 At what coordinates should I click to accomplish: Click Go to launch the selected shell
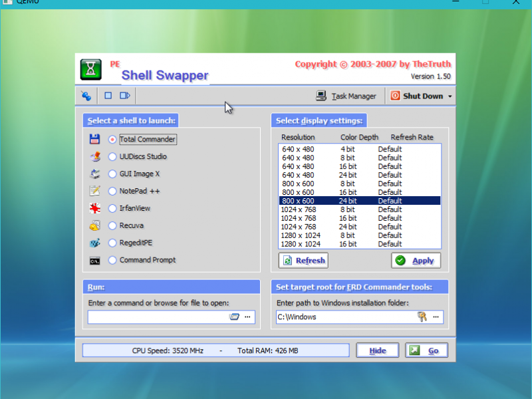coord(426,350)
